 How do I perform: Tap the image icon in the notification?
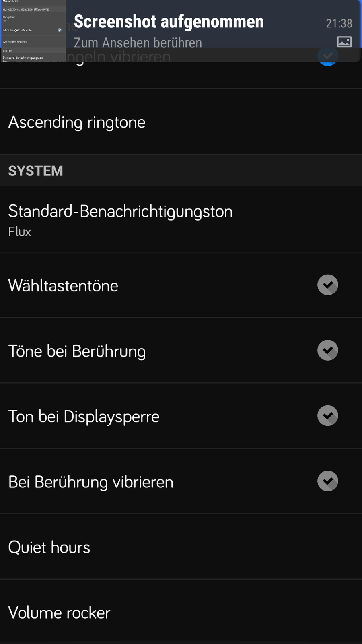click(344, 42)
